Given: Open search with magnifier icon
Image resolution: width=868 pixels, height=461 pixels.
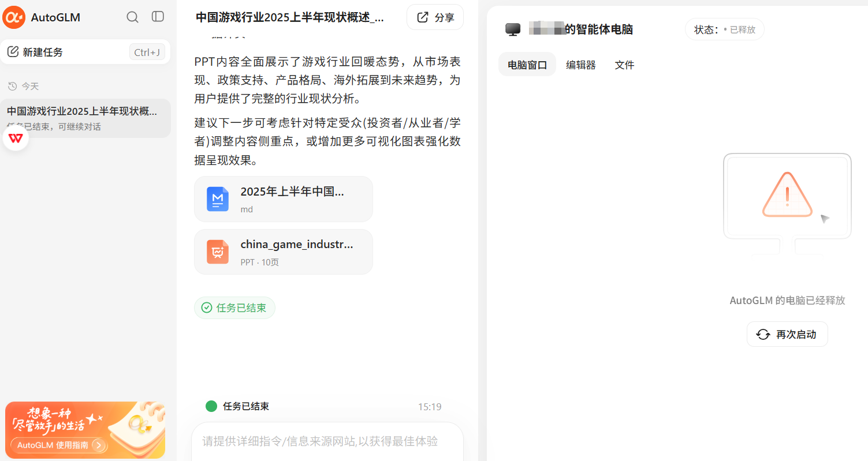Looking at the screenshot, I should click(x=132, y=17).
